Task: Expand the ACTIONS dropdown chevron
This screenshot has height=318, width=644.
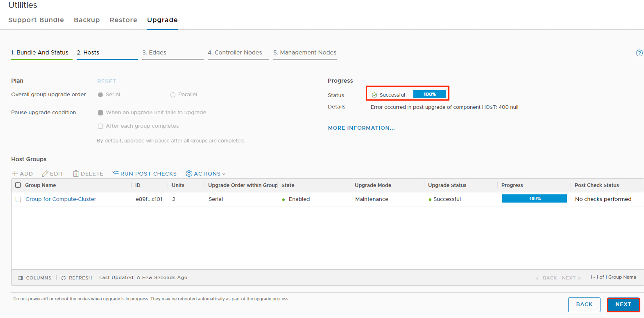Action: pyautogui.click(x=224, y=174)
